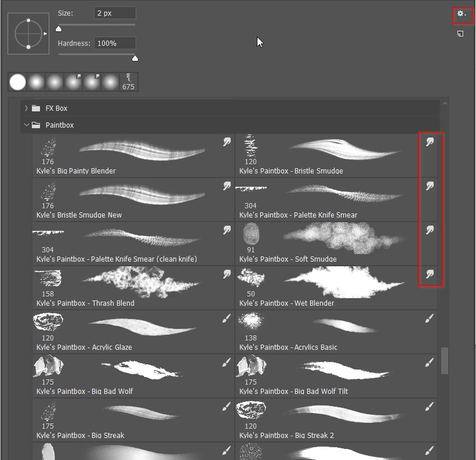
Task: Click smudge icon on Soft Smudge row
Action: (x=430, y=230)
